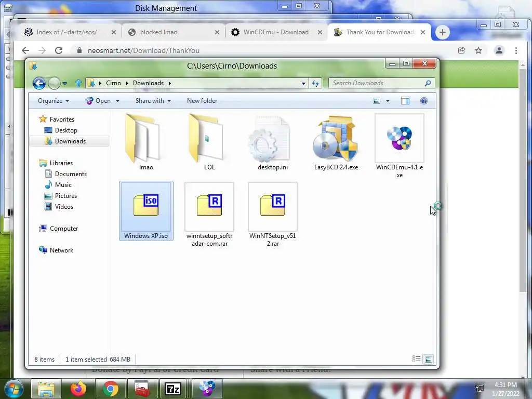The height and width of the screenshot is (399, 532).
Task: Expand the Open button dropdown arrow
Action: pos(118,101)
